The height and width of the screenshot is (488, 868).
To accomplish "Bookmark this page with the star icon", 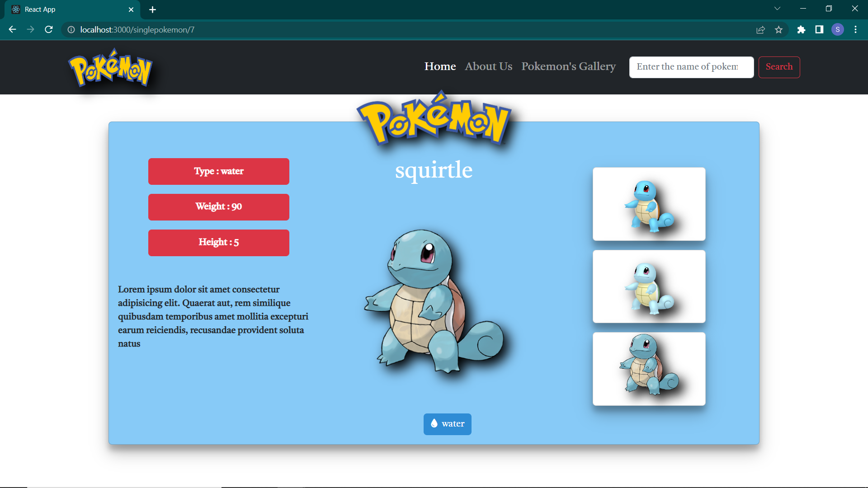I will (779, 29).
